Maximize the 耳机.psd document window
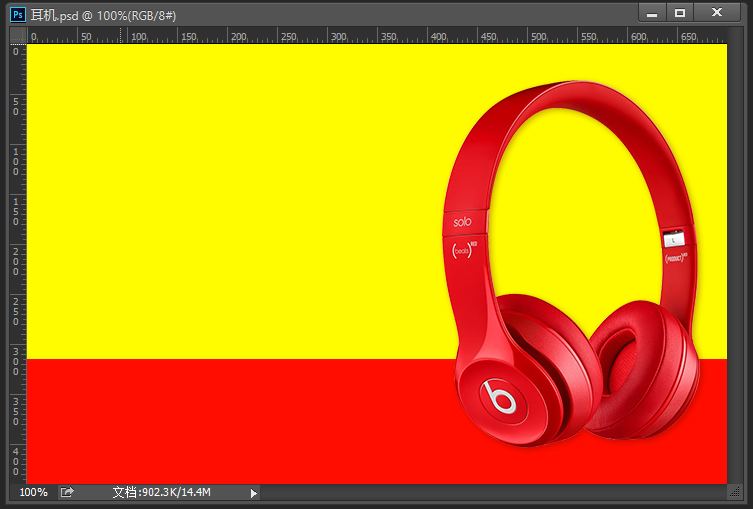The image size is (753, 509). (x=680, y=13)
